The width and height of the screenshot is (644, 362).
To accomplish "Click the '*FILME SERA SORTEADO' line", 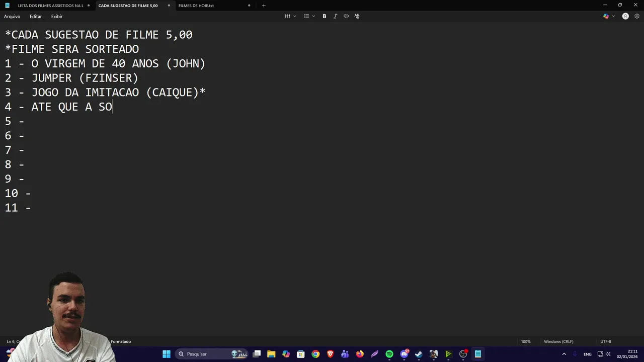I will pos(72,49).
